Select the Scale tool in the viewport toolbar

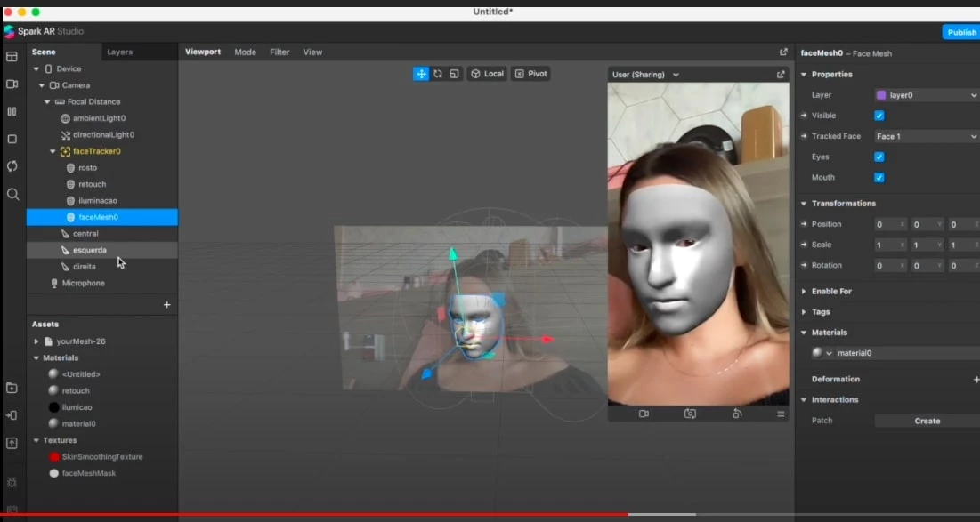coord(454,74)
